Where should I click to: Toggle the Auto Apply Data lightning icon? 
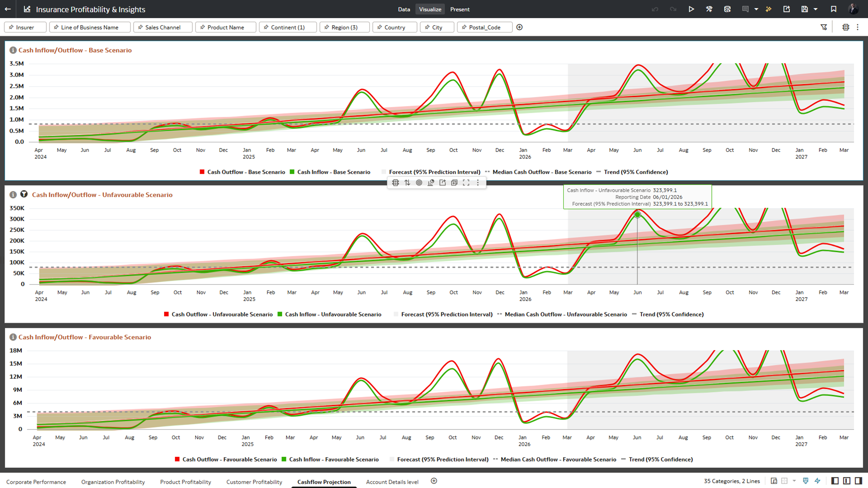(x=818, y=481)
